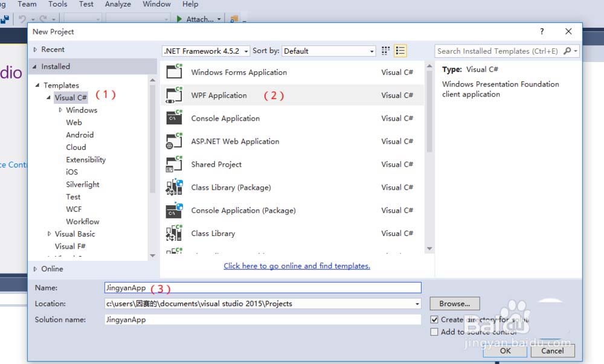604x364 pixels.
Task: Open the Sort by dropdown
Action: tap(329, 51)
